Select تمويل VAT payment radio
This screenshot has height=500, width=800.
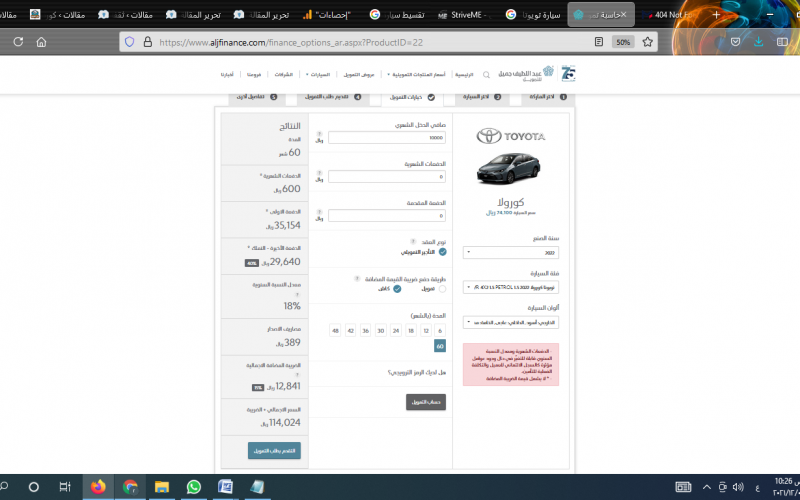coord(442,289)
